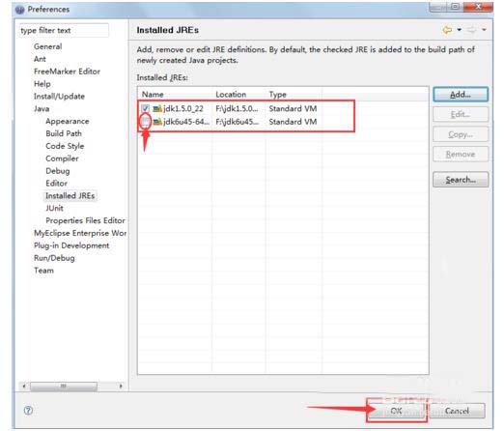Click the Location column header
This screenshot has width=504, height=431.
pos(231,95)
